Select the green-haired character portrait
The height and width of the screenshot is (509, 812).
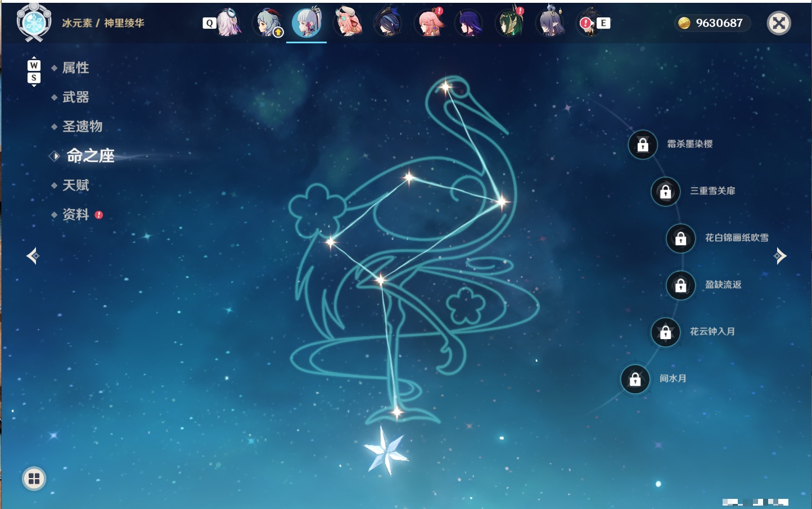point(509,22)
